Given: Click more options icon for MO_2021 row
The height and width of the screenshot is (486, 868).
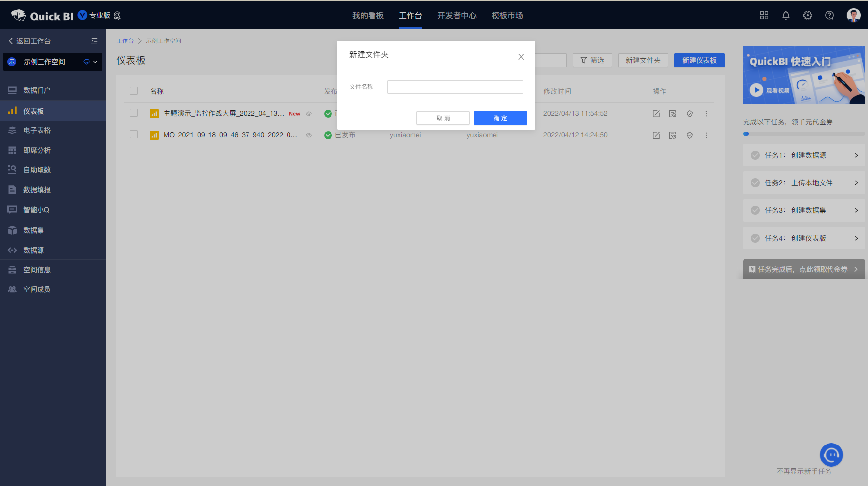Looking at the screenshot, I should [x=706, y=135].
